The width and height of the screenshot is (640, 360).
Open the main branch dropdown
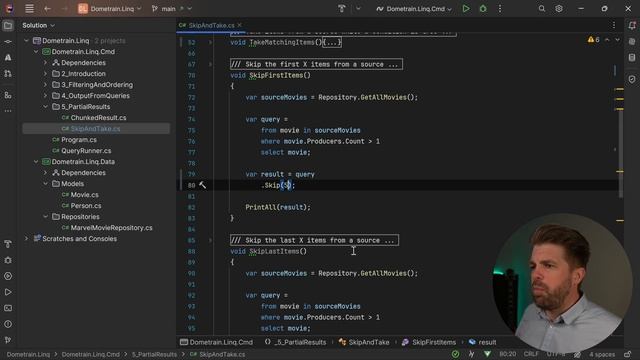(x=171, y=9)
